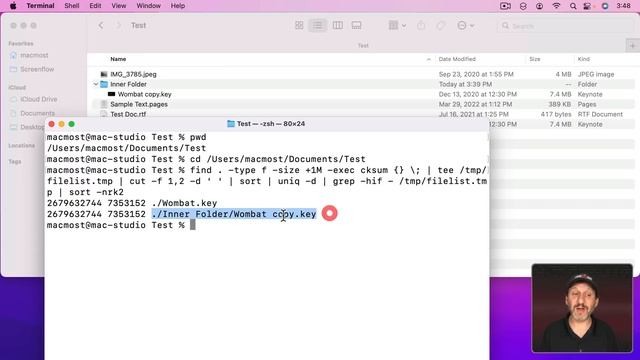The width and height of the screenshot is (640, 360).
Task: Sort Finder list by Name column
Action: point(118,59)
